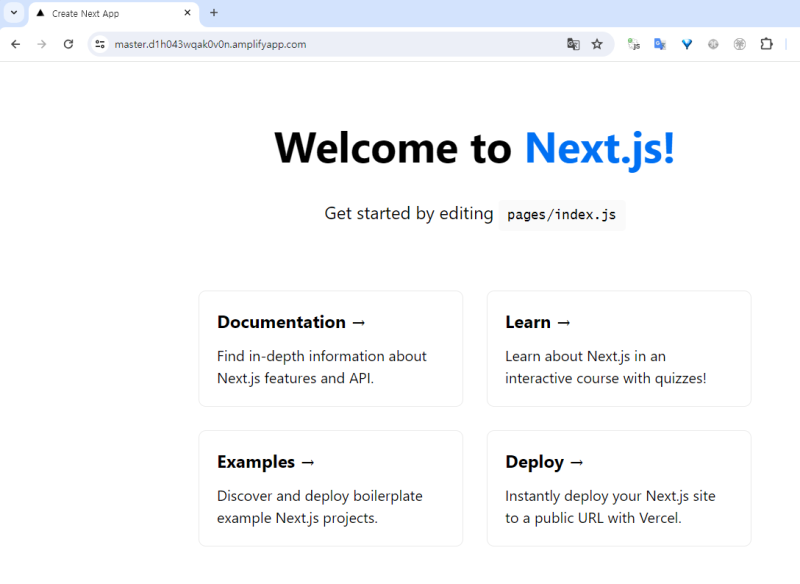Click the browser back arrow

(x=15, y=44)
